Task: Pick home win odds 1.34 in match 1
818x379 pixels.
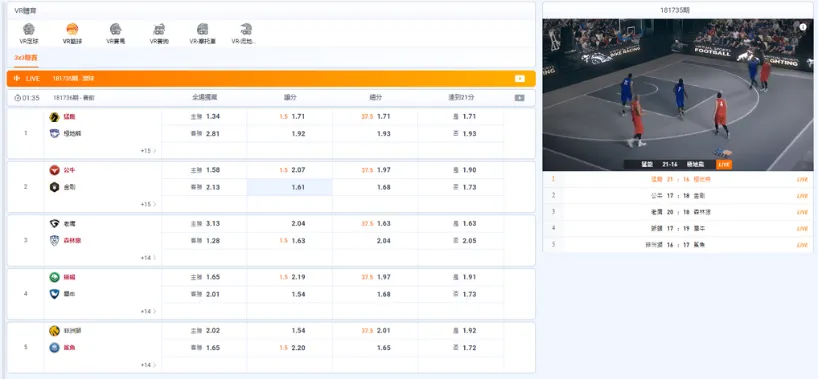Action: (204, 116)
